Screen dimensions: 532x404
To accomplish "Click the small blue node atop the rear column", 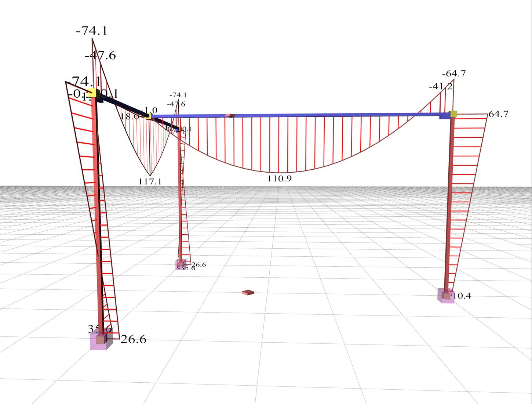I will [178, 130].
